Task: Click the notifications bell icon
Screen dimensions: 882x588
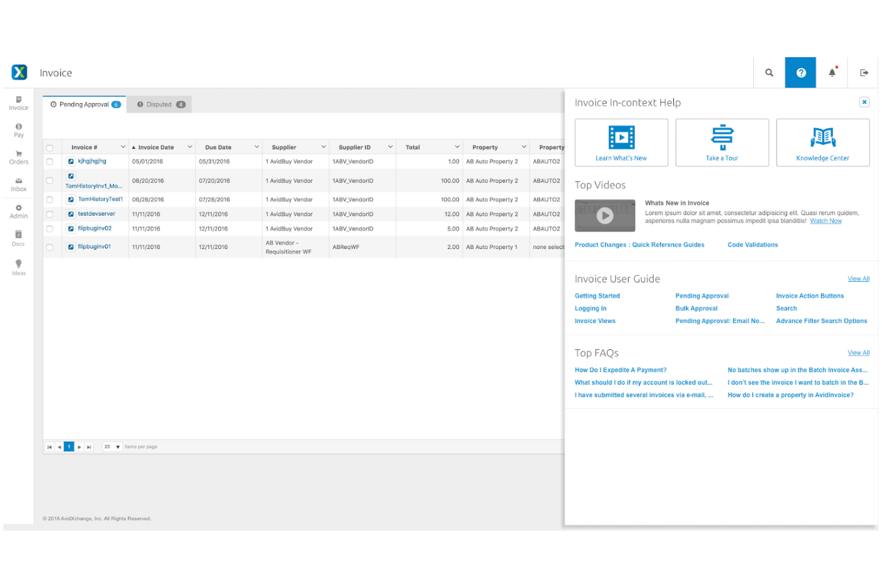Action: coord(832,73)
